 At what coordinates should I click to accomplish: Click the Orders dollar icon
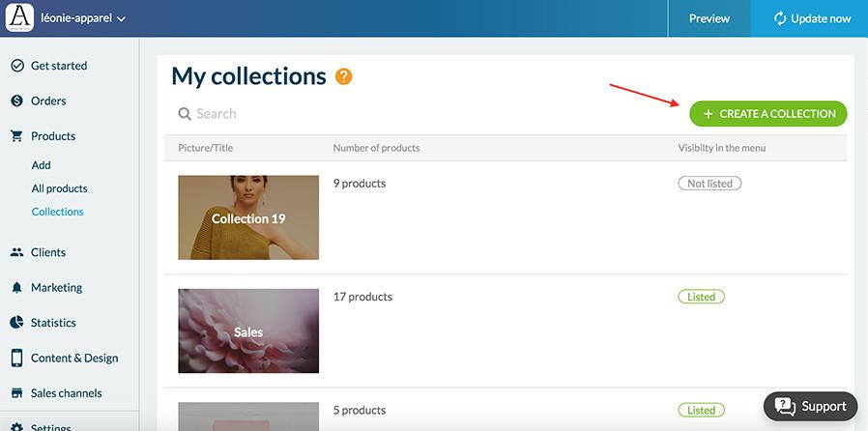(x=16, y=101)
